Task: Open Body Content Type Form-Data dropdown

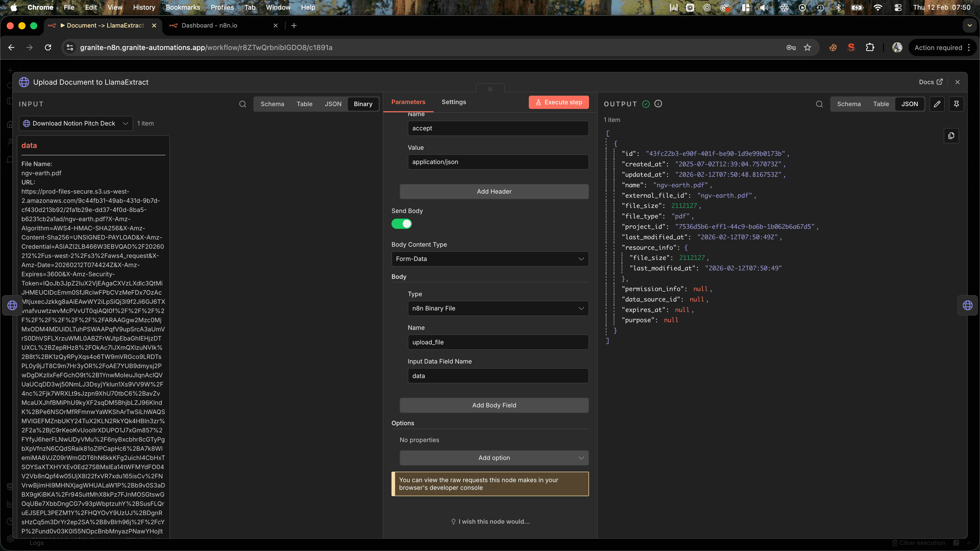Action: (x=490, y=259)
